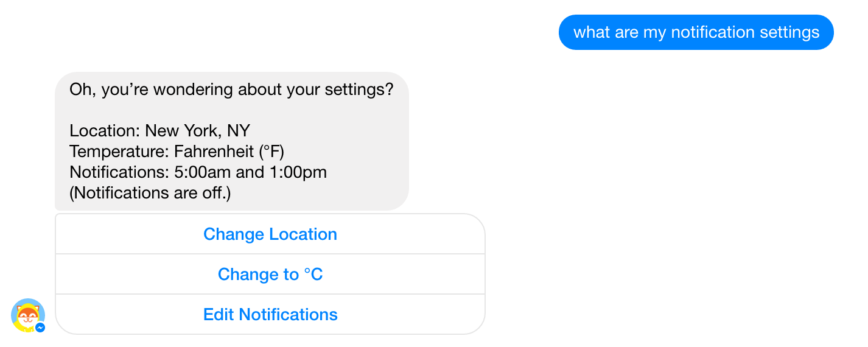
Task: Click the word 'settings' in sent message
Action: [792, 32]
